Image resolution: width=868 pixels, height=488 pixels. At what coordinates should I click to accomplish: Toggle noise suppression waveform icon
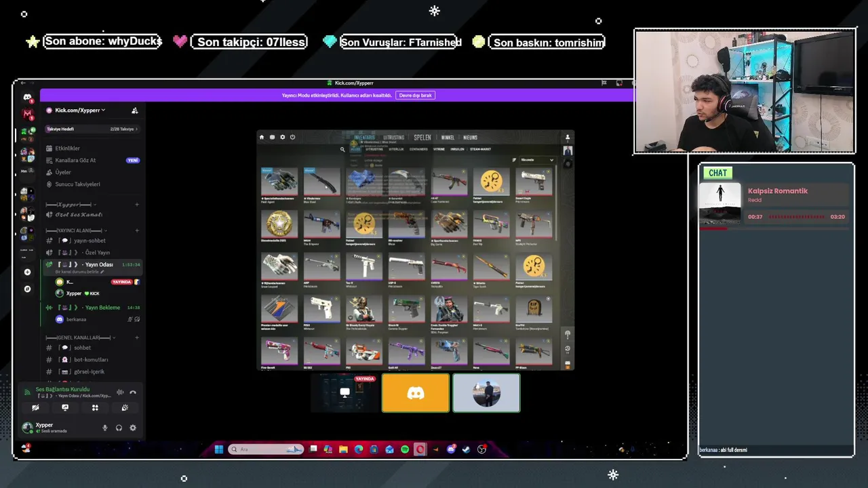(120, 392)
